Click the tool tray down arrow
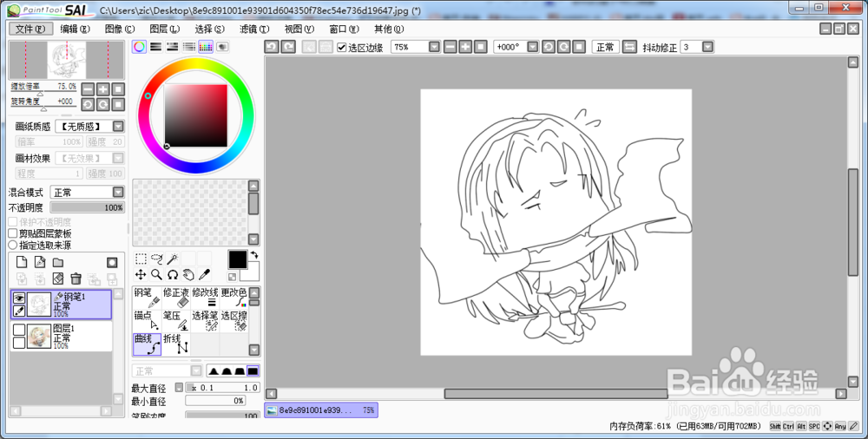868x439 pixels. tap(254, 350)
